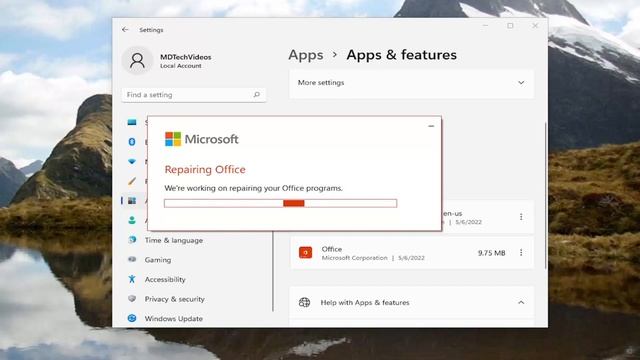
Task: Close the Settings window
Action: 535,26
